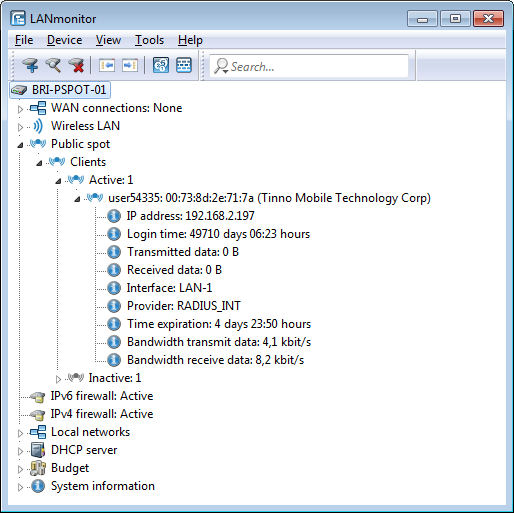Expand the Inactive: 1 clients node
This screenshot has width=514, height=513.
pyautogui.click(x=58, y=379)
